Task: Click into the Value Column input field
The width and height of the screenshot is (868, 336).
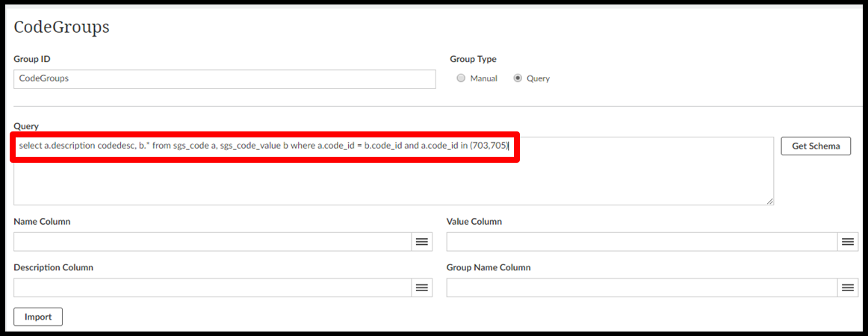Action: pos(641,242)
